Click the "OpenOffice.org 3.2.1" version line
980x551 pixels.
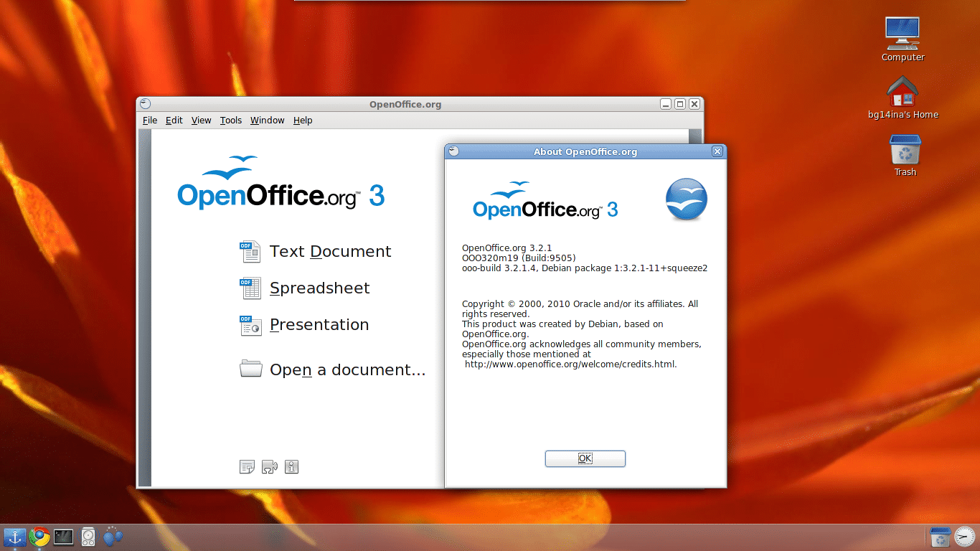pyautogui.click(x=507, y=248)
